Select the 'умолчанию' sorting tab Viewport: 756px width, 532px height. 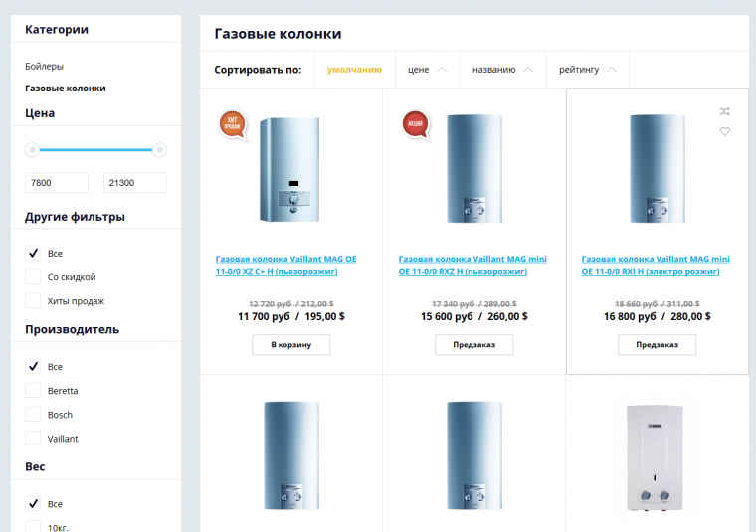click(354, 70)
